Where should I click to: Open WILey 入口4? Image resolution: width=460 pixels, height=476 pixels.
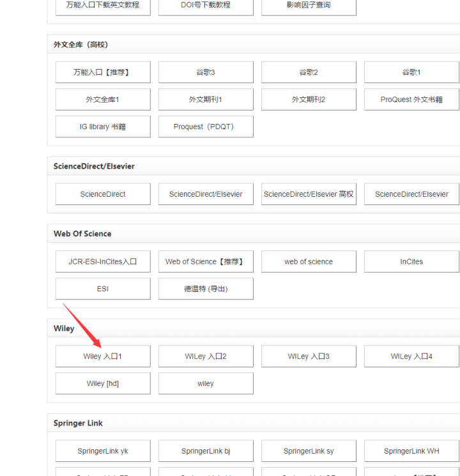coord(411,357)
